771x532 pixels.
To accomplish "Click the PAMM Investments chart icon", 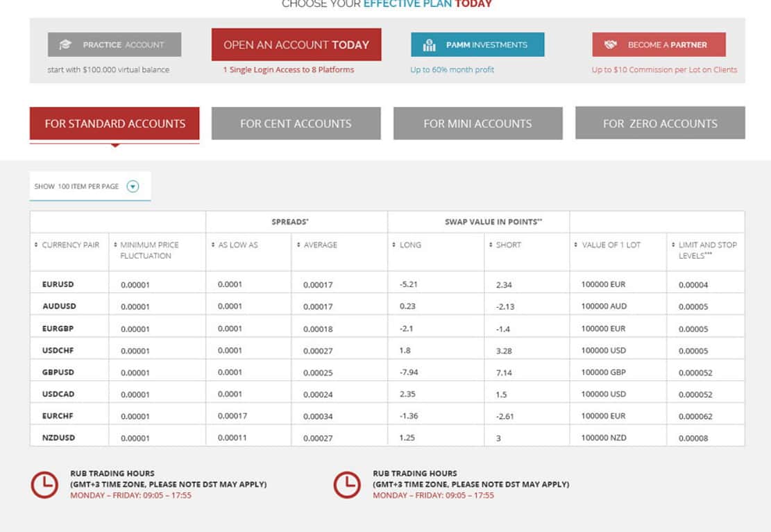I will click(430, 45).
